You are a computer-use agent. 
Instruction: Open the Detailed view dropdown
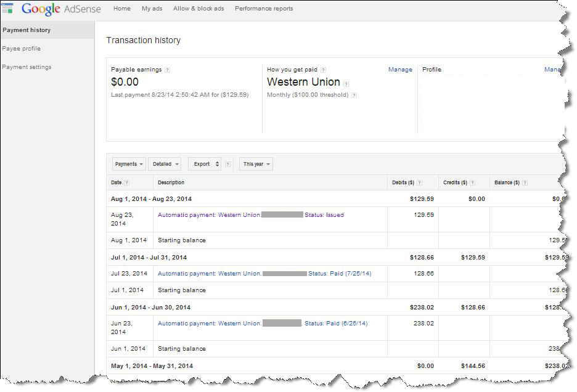pos(165,164)
